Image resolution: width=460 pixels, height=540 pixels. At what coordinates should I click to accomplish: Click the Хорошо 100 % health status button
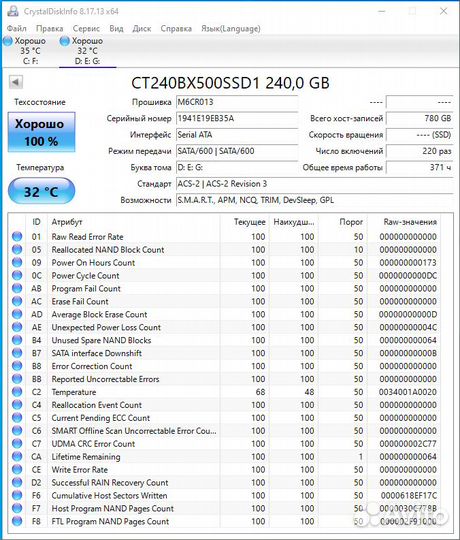coord(41,132)
